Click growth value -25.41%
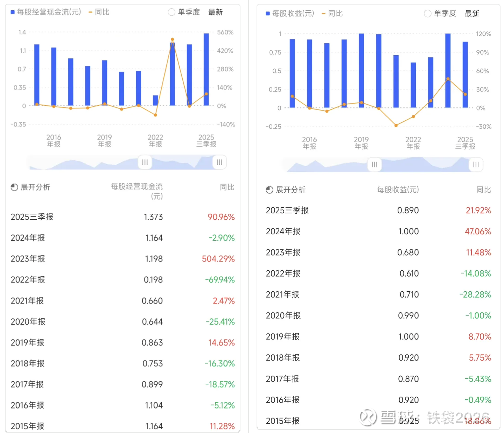This screenshot has height=433, width=504. [x=220, y=322]
